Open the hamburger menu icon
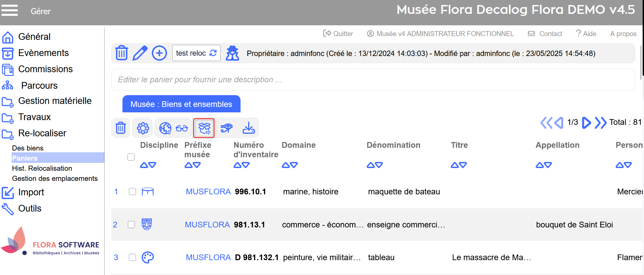The height and width of the screenshot is (275, 644). coord(10,10)
